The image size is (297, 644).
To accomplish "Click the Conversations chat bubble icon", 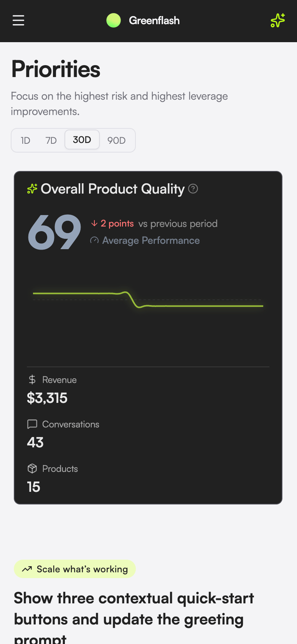I will (32, 424).
